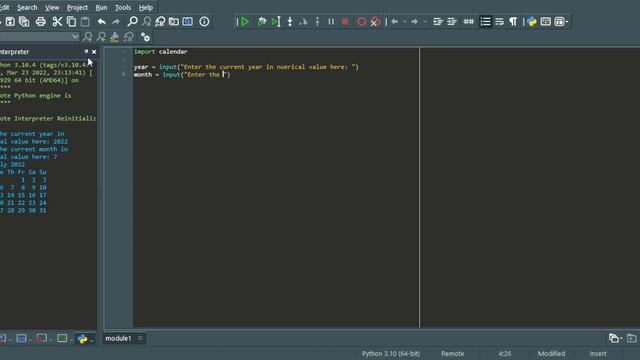
Task: Click the Remote engine status label
Action: tap(452, 353)
